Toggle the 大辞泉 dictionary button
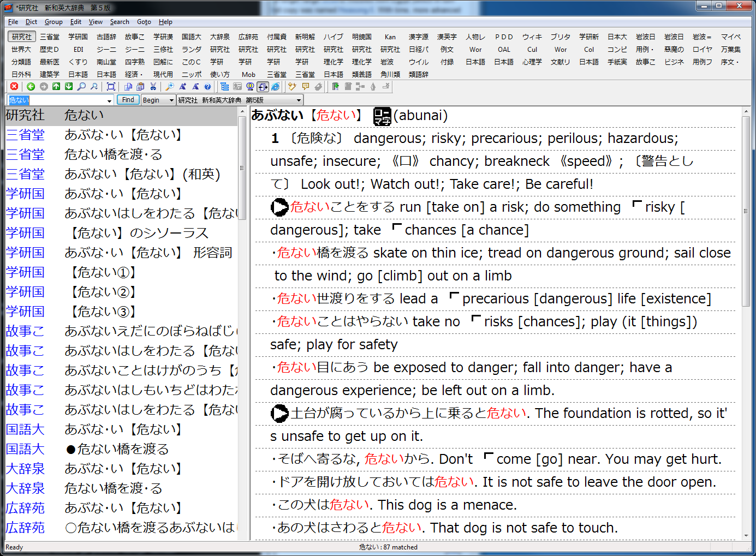This screenshot has width=756, height=556. (x=220, y=37)
